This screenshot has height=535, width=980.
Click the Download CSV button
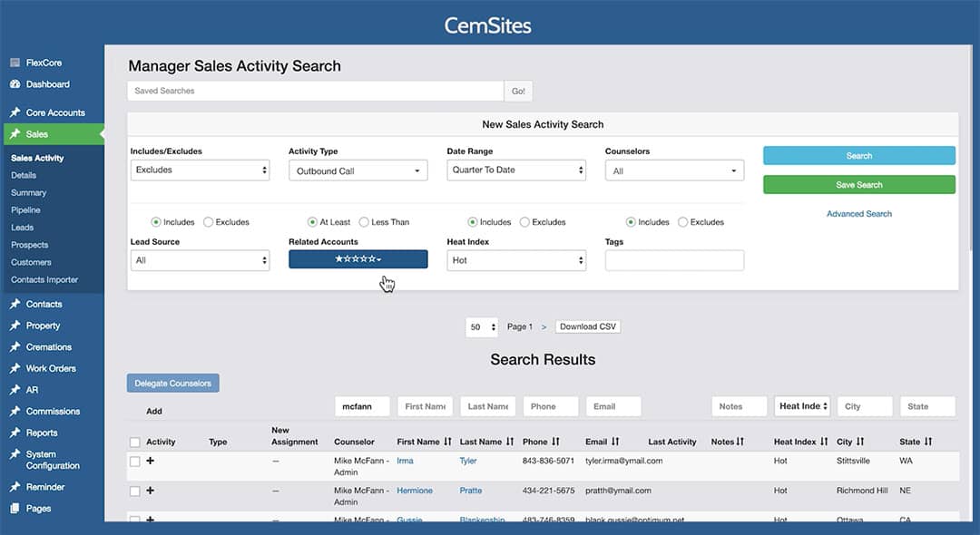[x=587, y=326]
